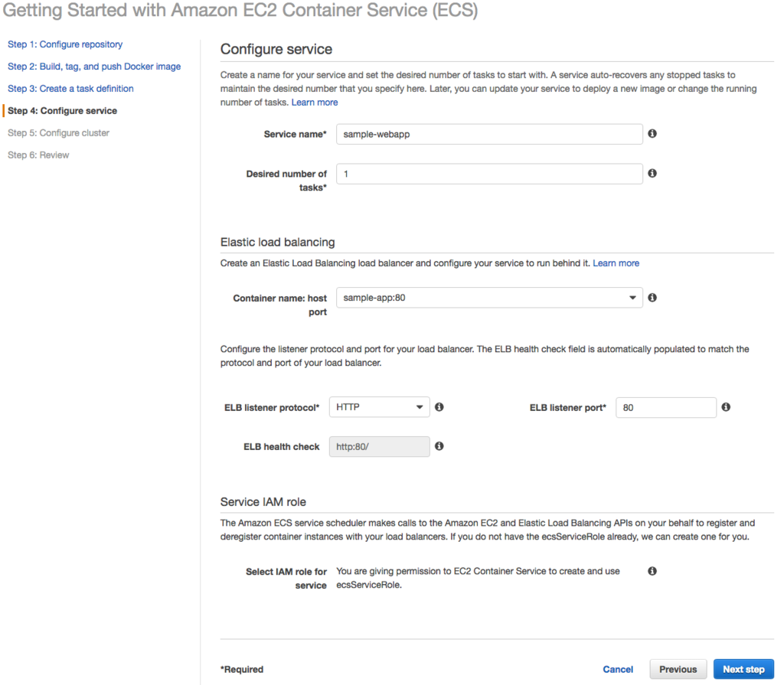Image resolution: width=784 pixels, height=685 pixels.
Task: Click the *Required note text
Action: tap(242, 669)
